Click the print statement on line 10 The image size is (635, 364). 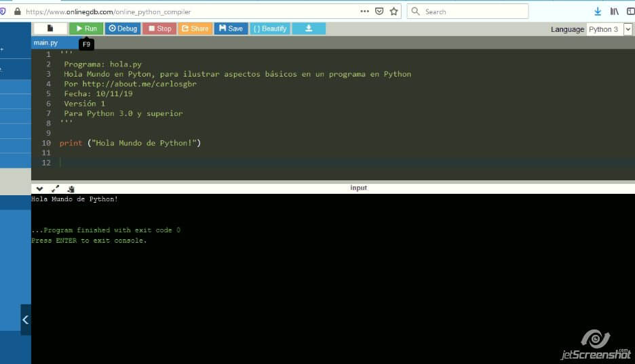point(130,143)
